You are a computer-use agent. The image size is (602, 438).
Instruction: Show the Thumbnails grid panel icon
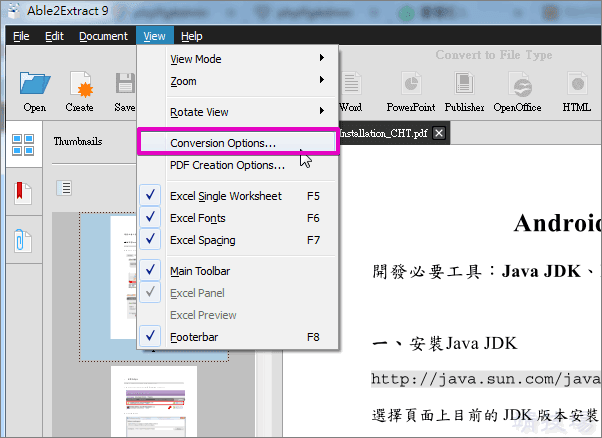pyautogui.click(x=23, y=144)
